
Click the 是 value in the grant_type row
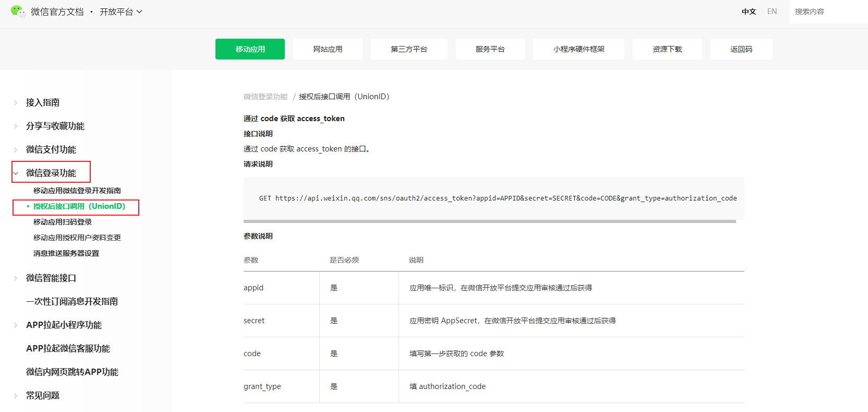334,386
